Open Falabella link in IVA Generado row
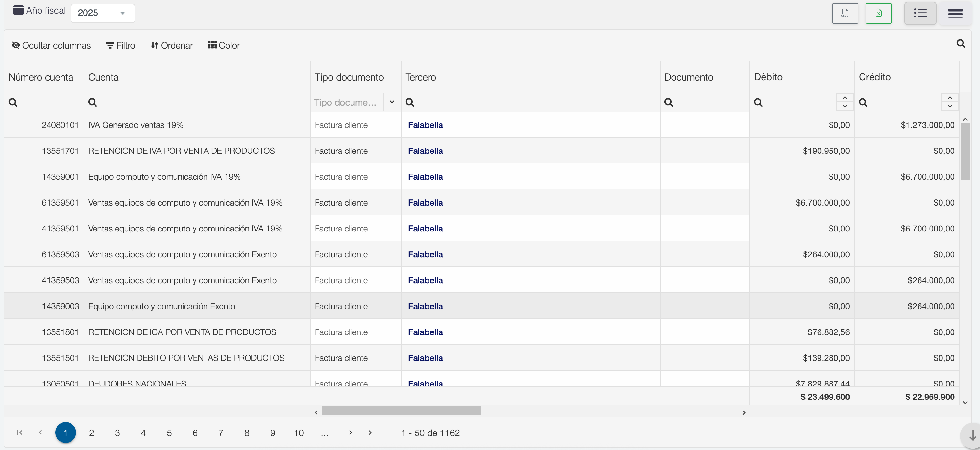Image resolution: width=980 pixels, height=450 pixels. 425,125
